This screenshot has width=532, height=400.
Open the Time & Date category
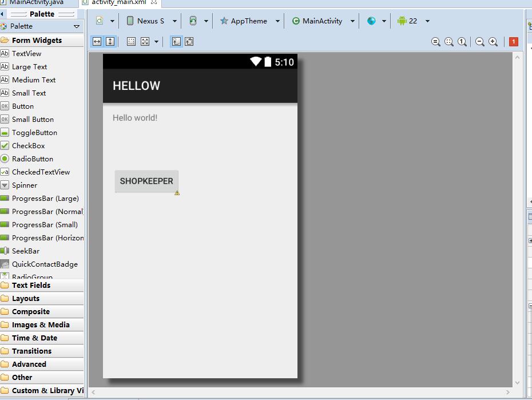(x=42, y=338)
